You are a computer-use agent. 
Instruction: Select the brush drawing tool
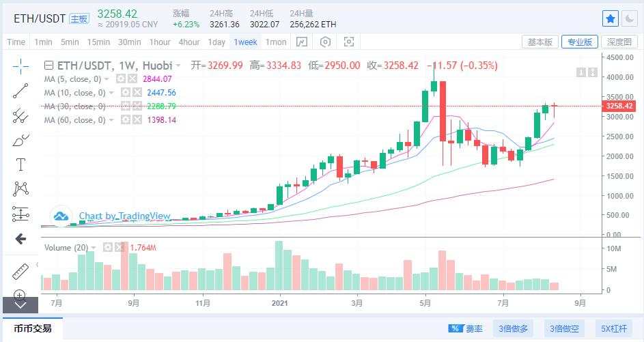click(x=20, y=140)
